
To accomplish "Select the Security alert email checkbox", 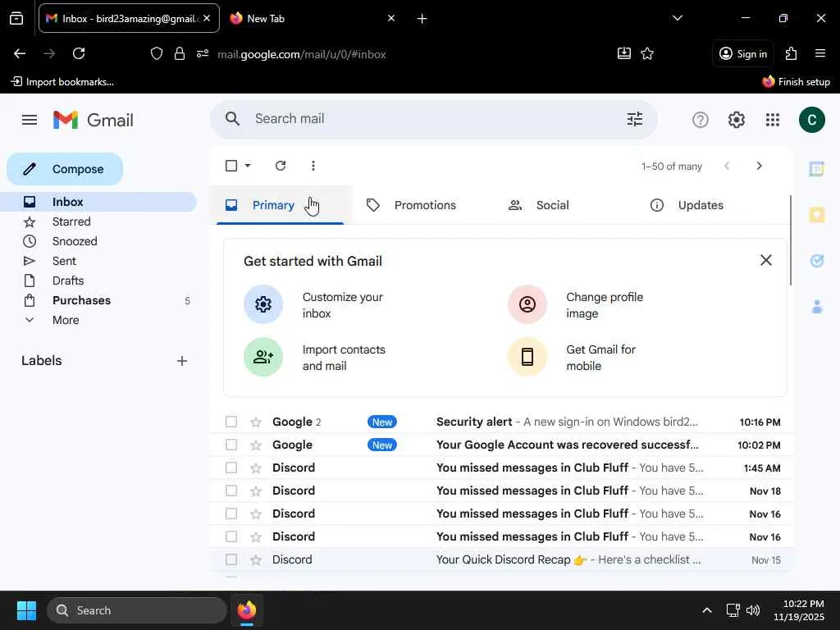I will tap(231, 422).
